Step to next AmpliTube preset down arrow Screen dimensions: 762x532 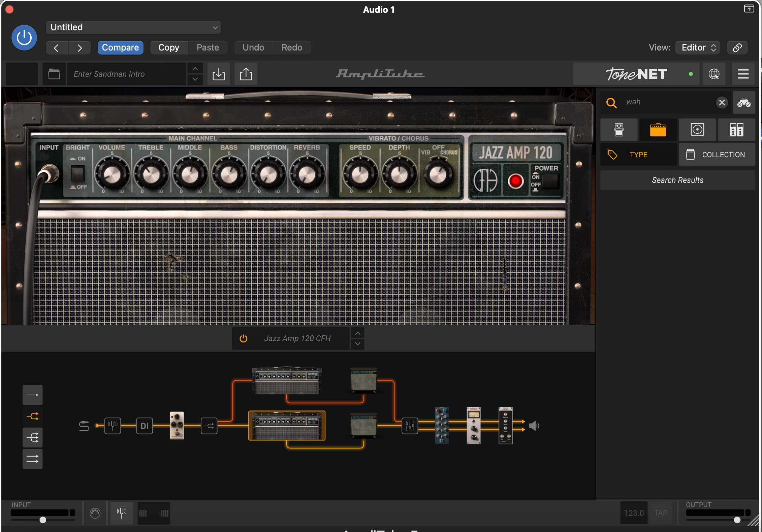click(x=195, y=79)
